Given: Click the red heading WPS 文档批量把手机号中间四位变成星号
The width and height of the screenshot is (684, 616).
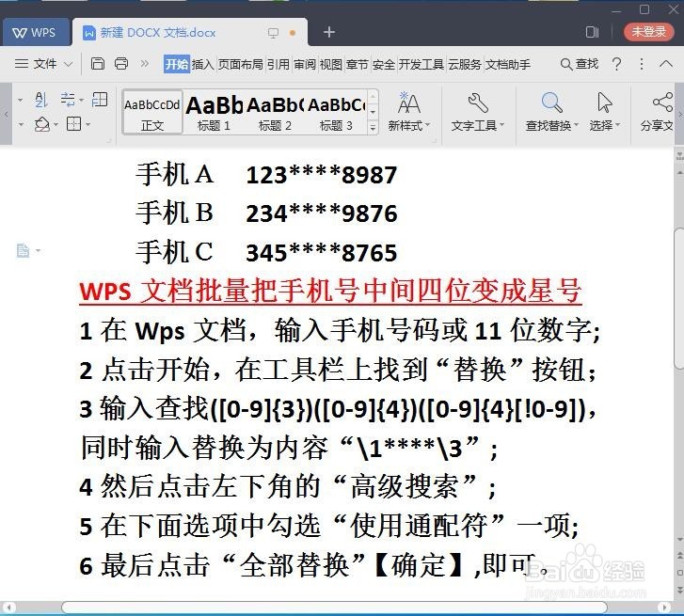Looking at the screenshot, I should tap(330, 291).
